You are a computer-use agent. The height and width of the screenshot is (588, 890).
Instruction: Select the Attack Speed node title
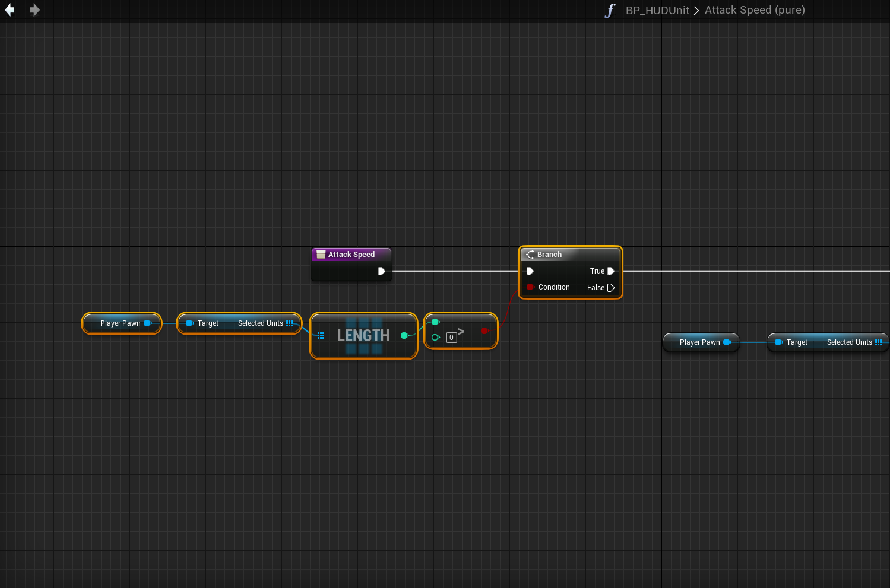(x=351, y=255)
